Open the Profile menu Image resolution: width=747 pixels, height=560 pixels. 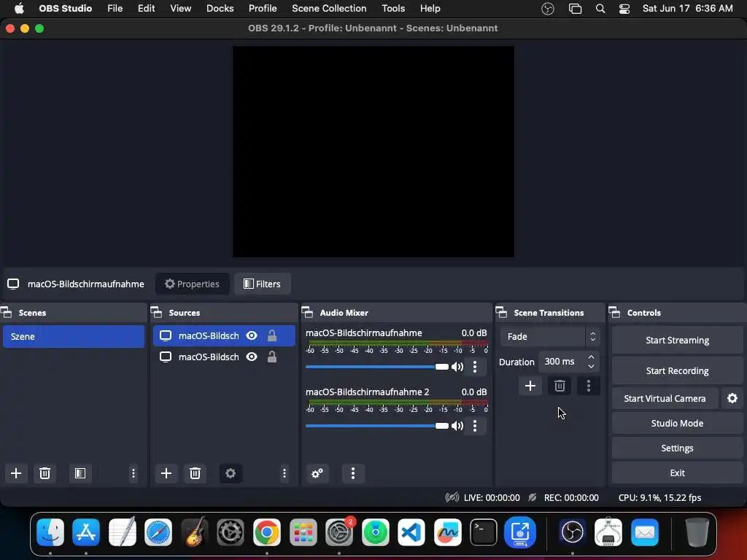pos(263,9)
